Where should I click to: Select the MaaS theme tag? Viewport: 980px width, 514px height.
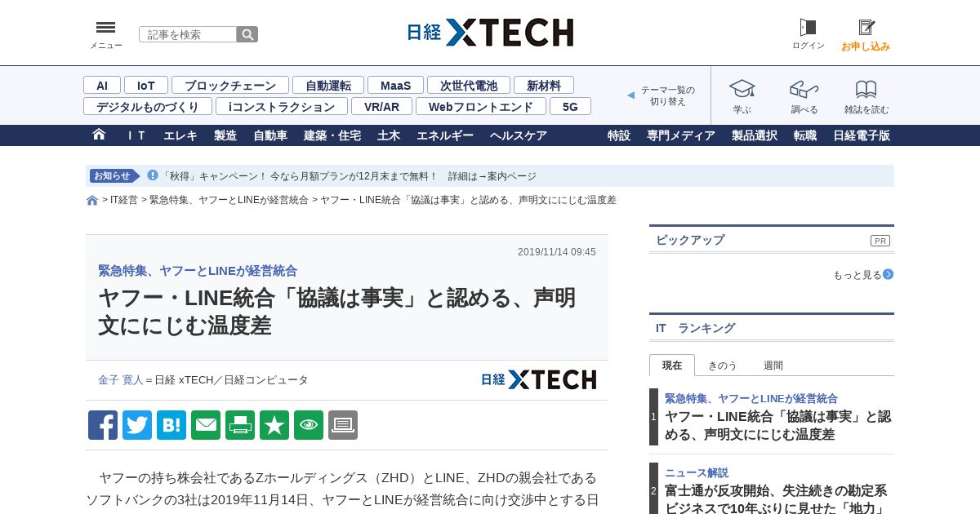click(395, 85)
